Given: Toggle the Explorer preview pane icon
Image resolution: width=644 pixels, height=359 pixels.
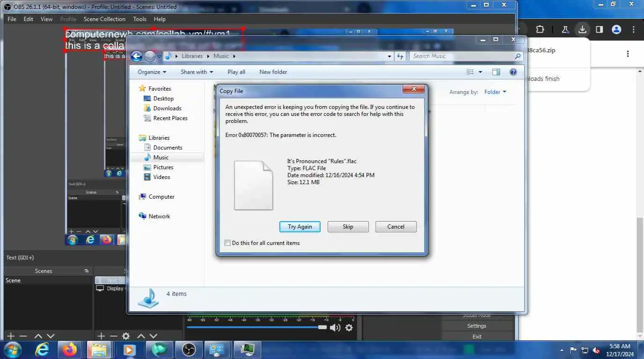Looking at the screenshot, I should coord(496,72).
